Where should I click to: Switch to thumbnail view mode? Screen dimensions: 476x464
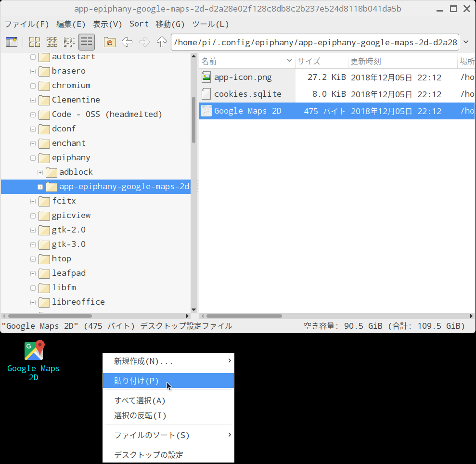(x=51, y=42)
